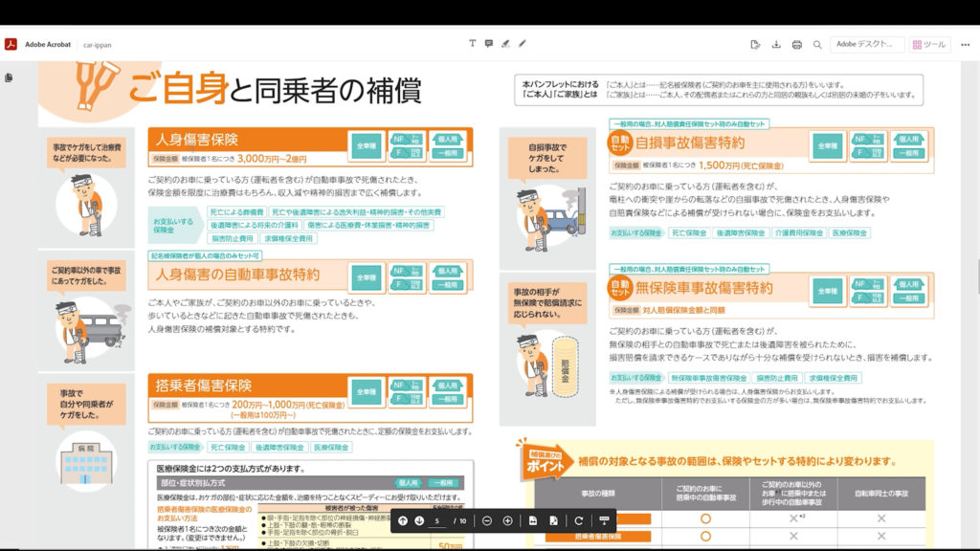Click the Adobe デスクト... open-in-desktop button

pos(866,44)
